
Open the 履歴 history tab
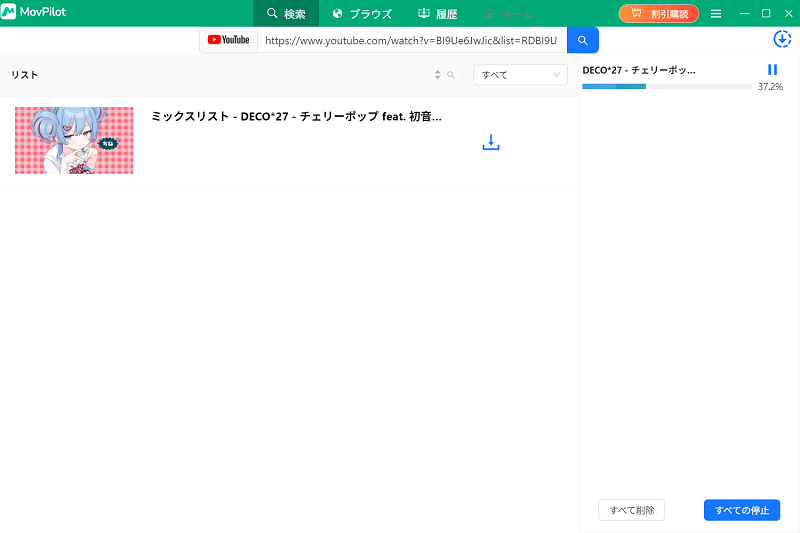point(438,13)
